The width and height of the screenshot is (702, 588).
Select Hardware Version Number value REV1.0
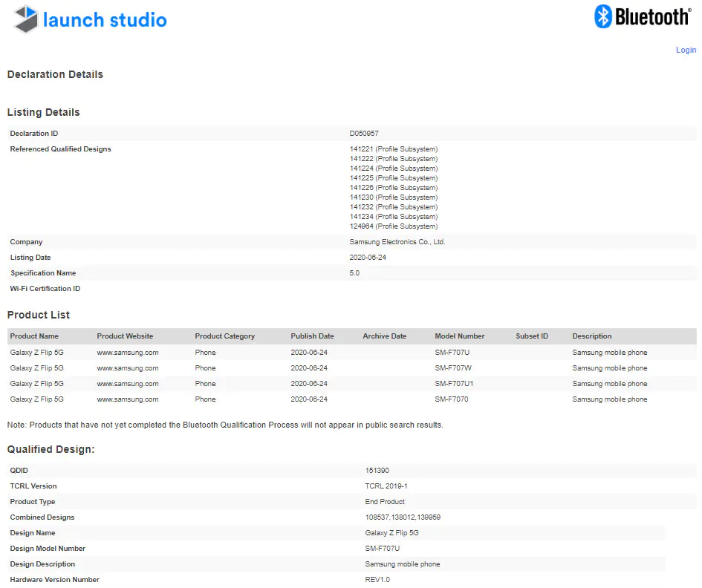(377, 580)
